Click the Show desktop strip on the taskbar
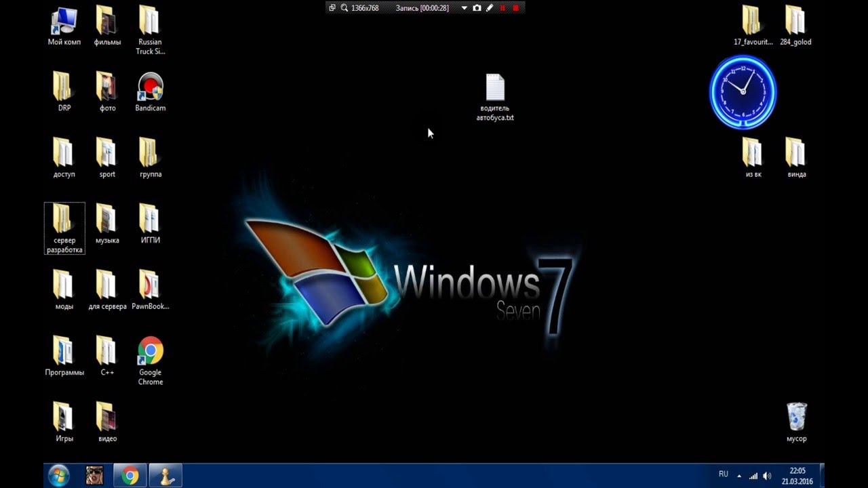Image resolution: width=868 pixels, height=488 pixels. pos(822,476)
